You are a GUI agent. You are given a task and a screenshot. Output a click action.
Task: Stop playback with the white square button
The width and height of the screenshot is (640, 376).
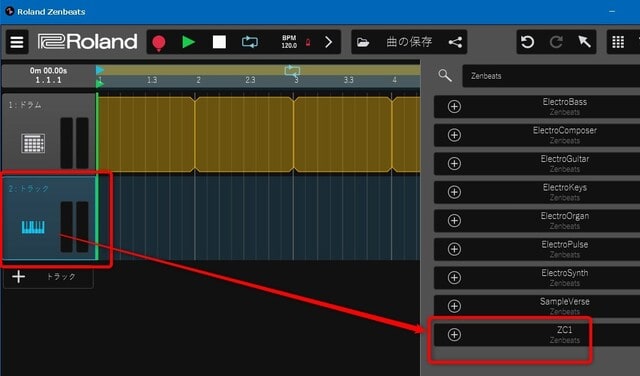tap(219, 42)
